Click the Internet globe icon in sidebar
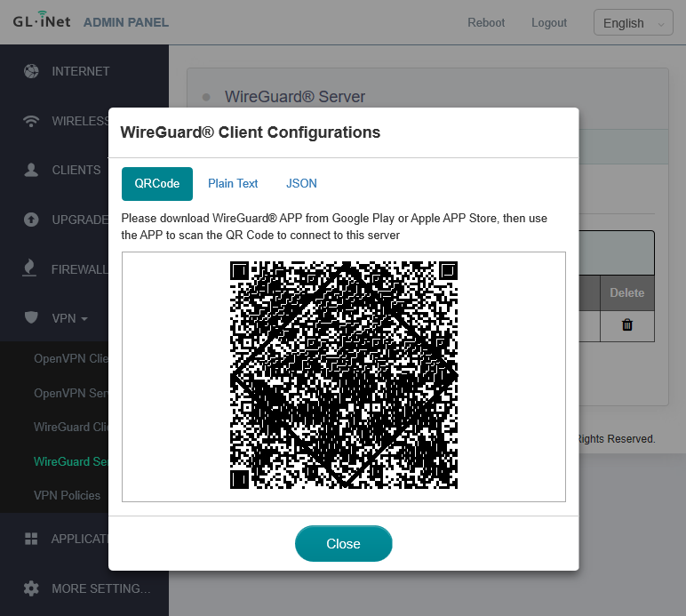 (x=31, y=71)
